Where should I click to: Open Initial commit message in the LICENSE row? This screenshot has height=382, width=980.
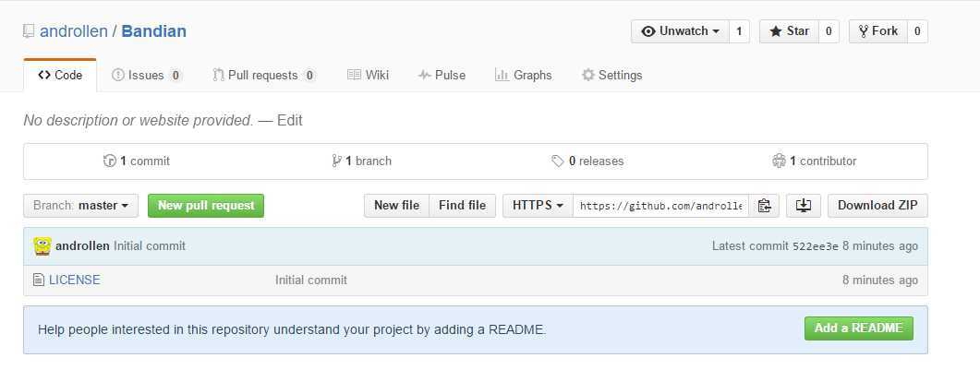311,281
